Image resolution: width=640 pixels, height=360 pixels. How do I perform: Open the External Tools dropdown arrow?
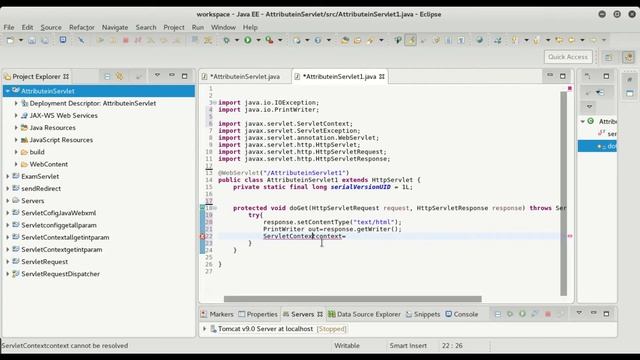[x=280, y=40]
